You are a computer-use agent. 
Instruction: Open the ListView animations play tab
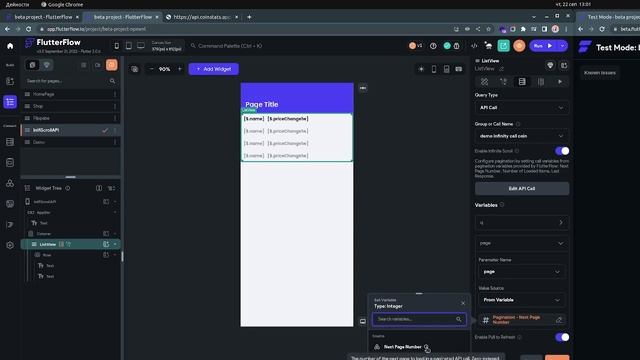(x=560, y=82)
